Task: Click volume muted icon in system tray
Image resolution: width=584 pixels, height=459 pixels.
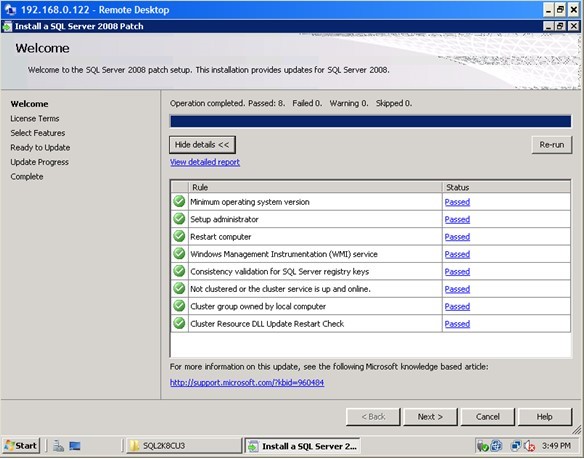Action: click(x=530, y=446)
